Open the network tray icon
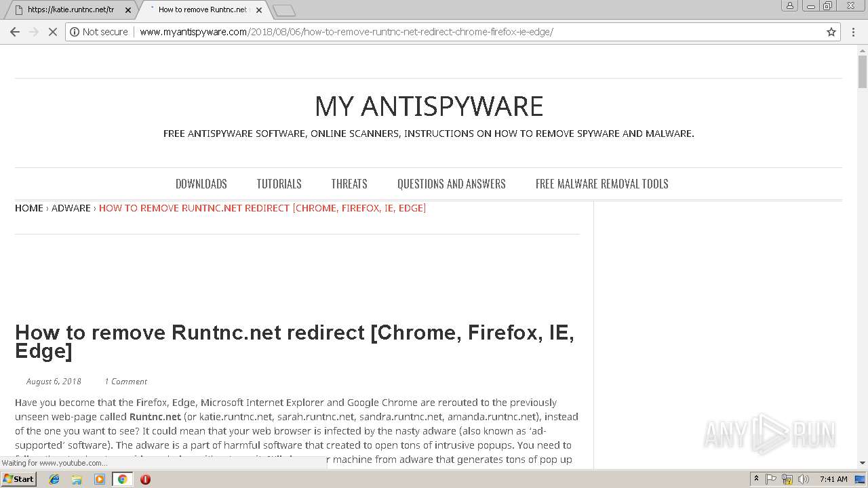The height and width of the screenshot is (488, 868). [787, 479]
